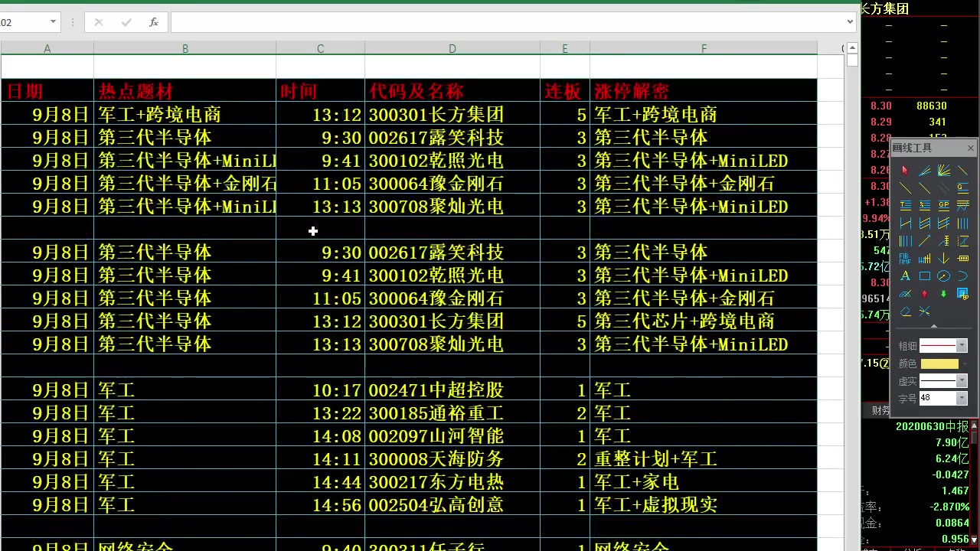Place a red up arrow marker
This screenshot has width=980, height=551.
tap(925, 293)
